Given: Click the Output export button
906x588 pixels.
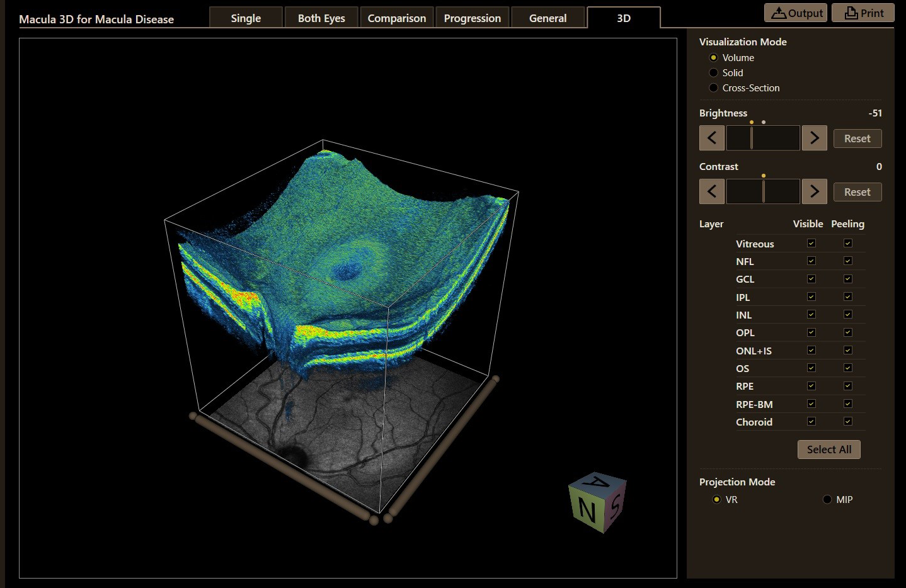Looking at the screenshot, I should pyautogui.click(x=796, y=13).
